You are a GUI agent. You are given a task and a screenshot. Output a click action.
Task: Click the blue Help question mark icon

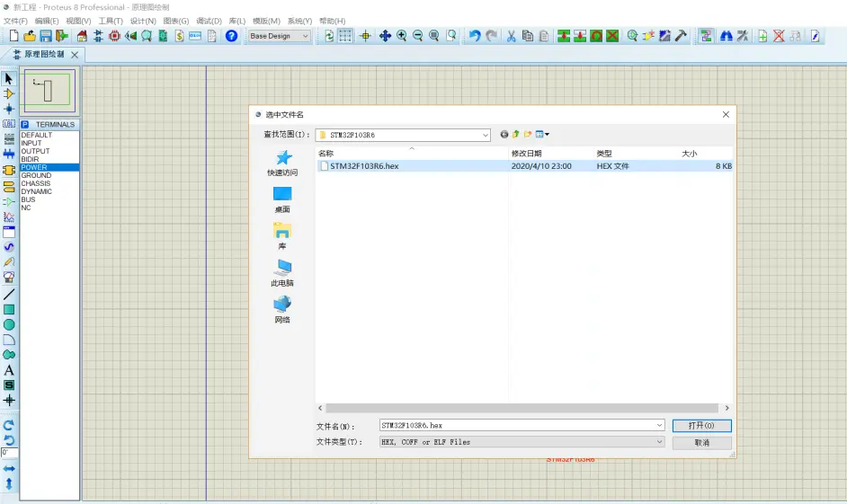tap(231, 36)
